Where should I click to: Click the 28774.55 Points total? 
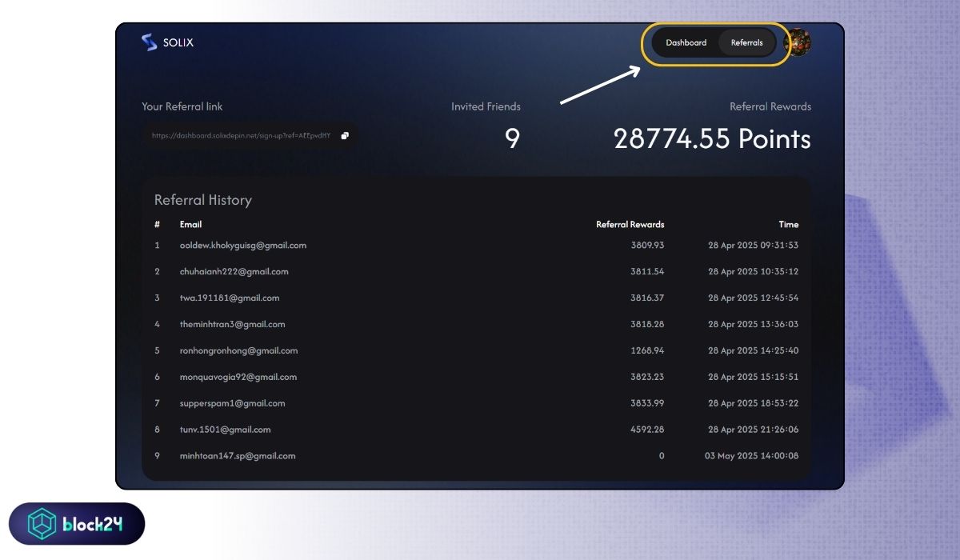[x=712, y=139]
